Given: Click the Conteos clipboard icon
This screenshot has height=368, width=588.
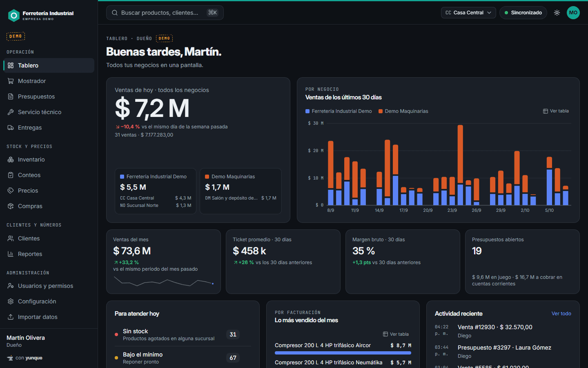Looking at the screenshot, I should click(x=11, y=175).
